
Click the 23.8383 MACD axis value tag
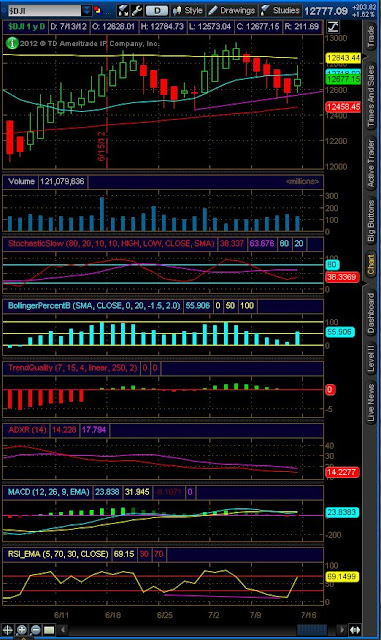(342, 512)
